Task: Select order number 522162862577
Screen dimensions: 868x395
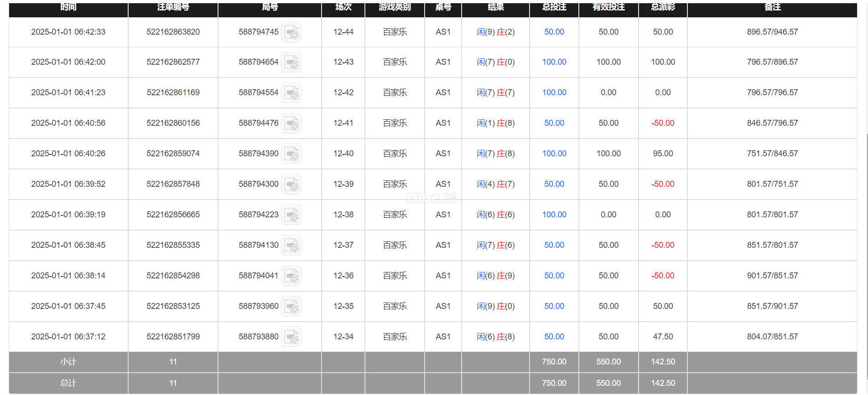Action: click(173, 62)
